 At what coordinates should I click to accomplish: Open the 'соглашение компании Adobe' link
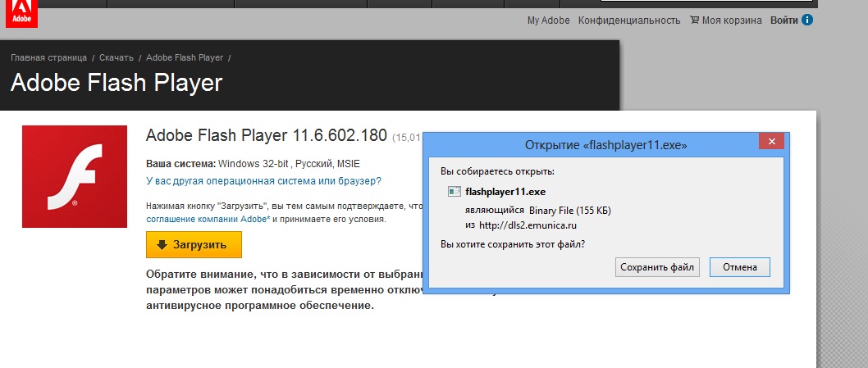pyautogui.click(x=208, y=219)
